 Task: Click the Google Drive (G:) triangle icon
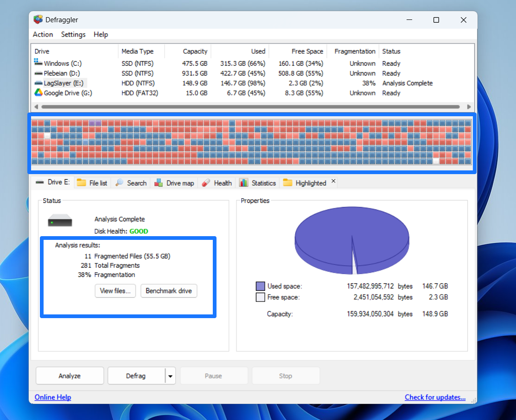pyautogui.click(x=38, y=93)
